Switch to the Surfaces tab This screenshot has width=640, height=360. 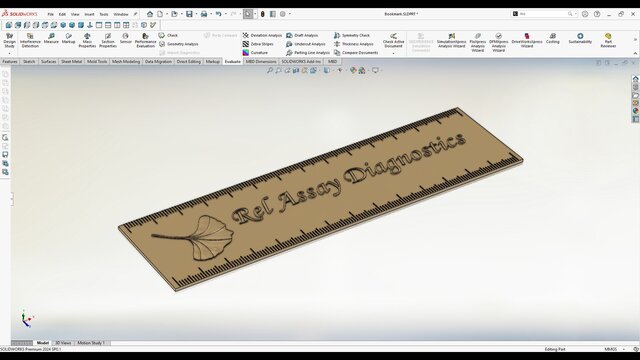(x=48, y=62)
